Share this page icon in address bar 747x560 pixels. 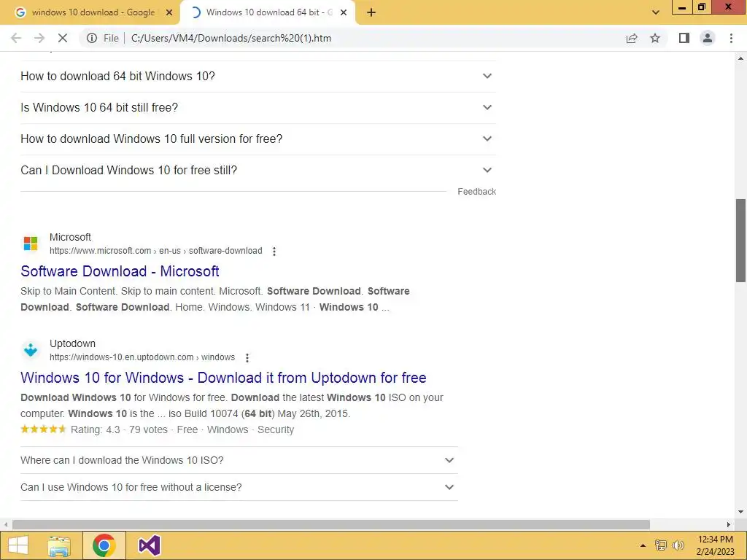pyautogui.click(x=632, y=38)
